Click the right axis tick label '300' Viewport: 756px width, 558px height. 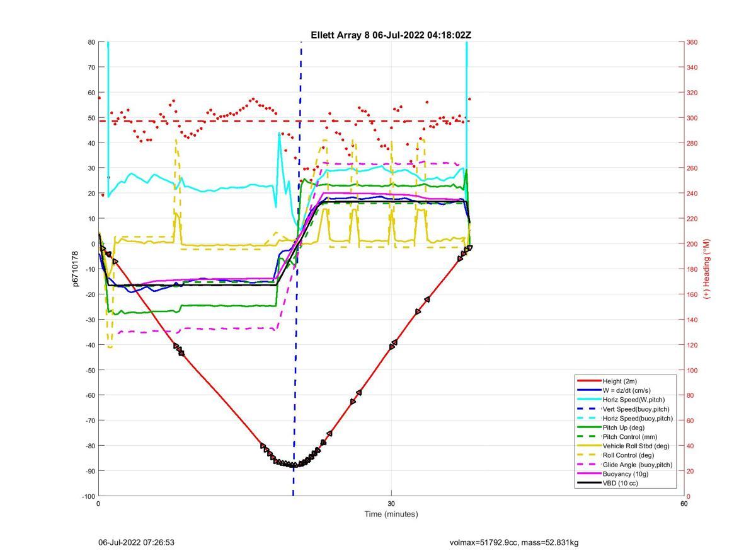coord(692,118)
